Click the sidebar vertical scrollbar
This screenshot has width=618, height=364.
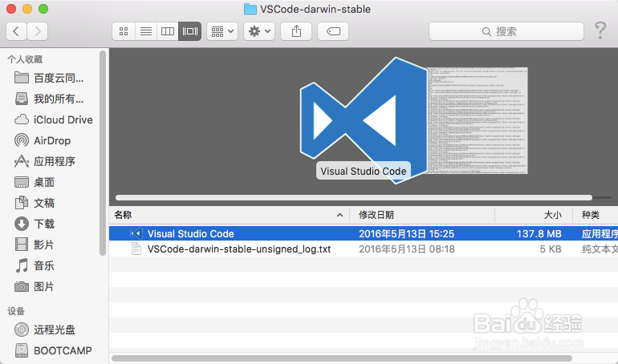click(x=103, y=153)
